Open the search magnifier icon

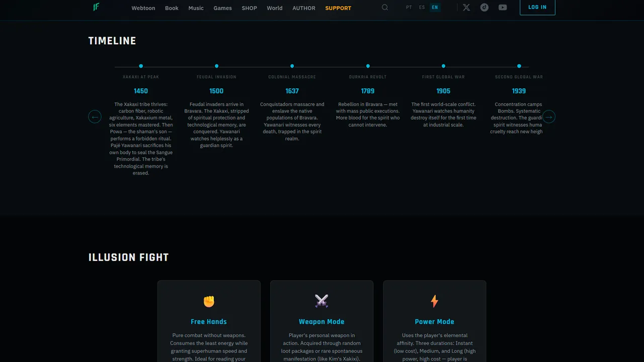coord(385,8)
